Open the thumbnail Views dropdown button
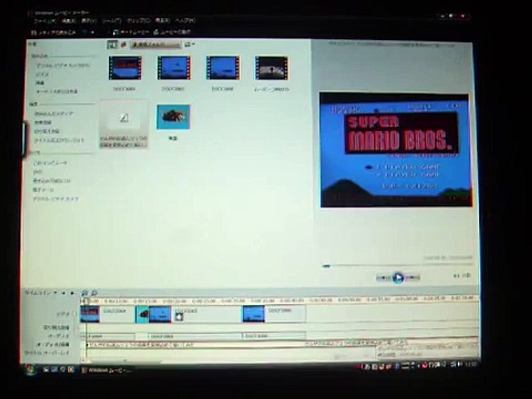The height and width of the screenshot is (399, 532). tap(190, 44)
